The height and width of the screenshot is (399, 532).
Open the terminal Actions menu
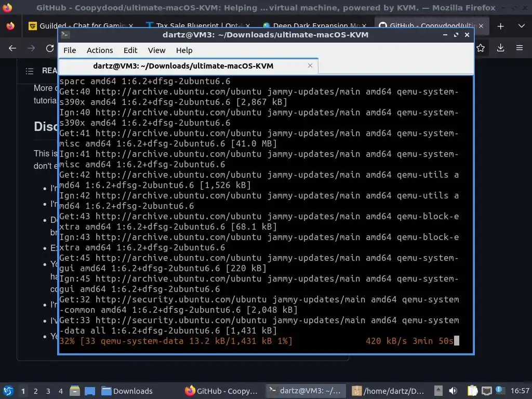[100, 50]
